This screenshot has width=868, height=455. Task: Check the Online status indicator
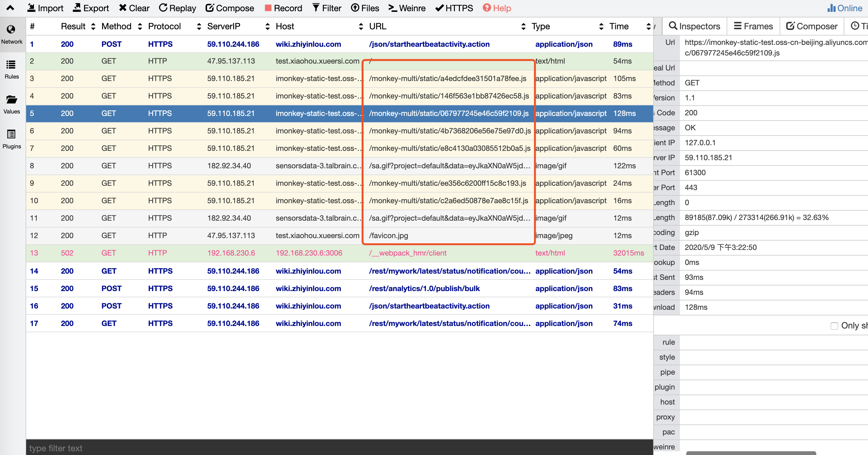coord(845,8)
